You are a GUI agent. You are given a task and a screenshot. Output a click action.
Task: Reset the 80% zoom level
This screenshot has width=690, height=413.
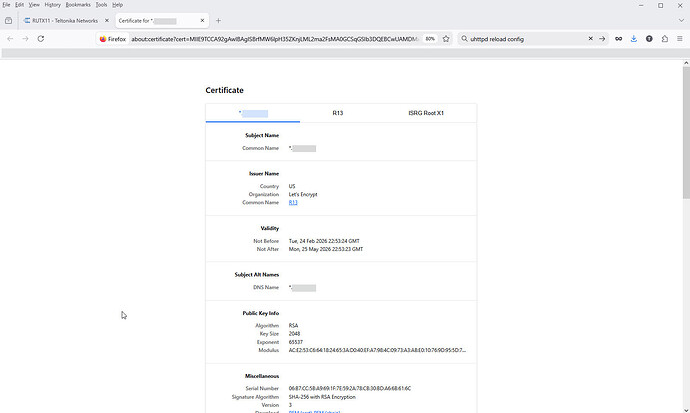pyautogui.click(x=430, y=39)
